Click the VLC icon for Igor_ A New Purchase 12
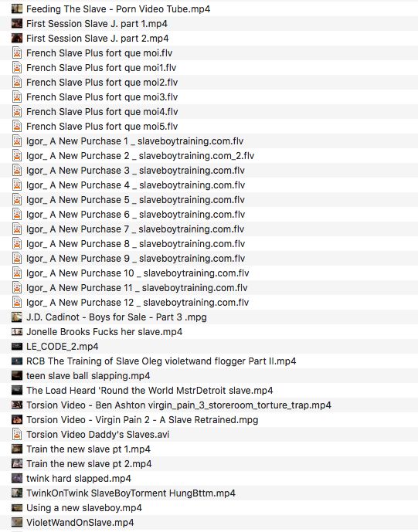This screenshot has height=532, width=418. click(x=17, y=303)
